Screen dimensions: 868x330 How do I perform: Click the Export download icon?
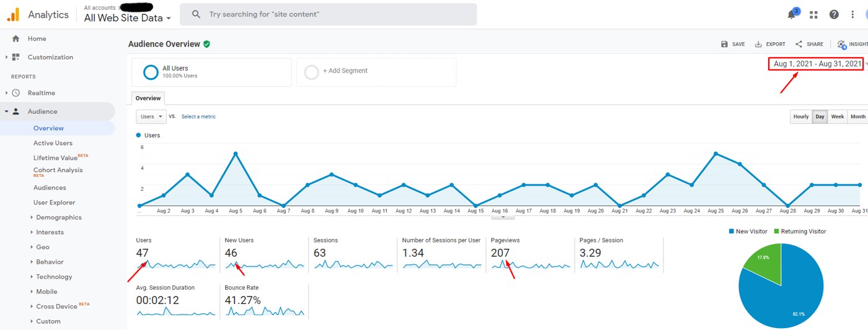coord(758,44)
